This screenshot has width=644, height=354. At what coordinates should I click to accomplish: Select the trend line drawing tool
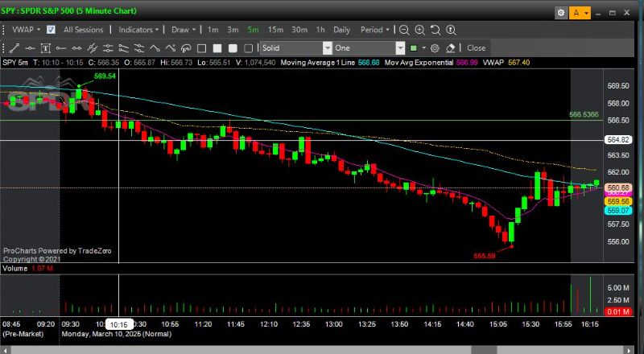[x=14, y=48]
